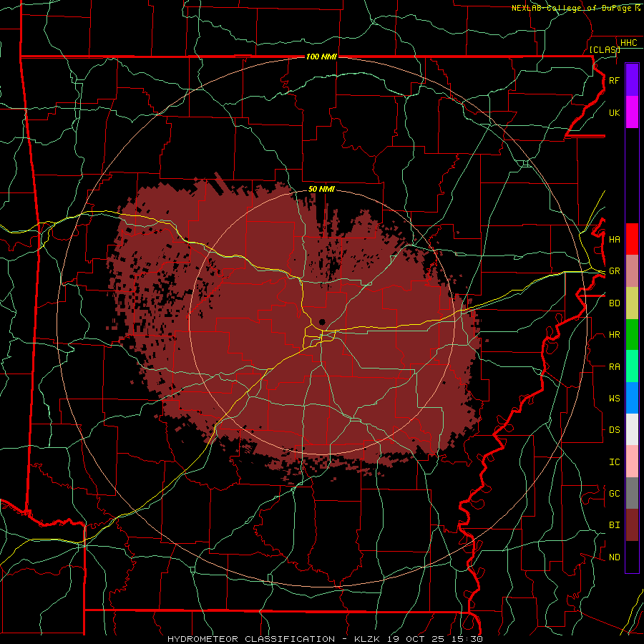Click the HR legend label
This screenshot has height=644, width=644.
pos(614,335)
